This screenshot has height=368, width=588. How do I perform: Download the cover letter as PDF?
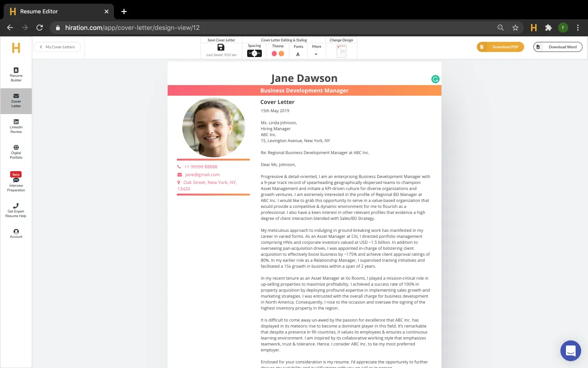tap(500, 46)
